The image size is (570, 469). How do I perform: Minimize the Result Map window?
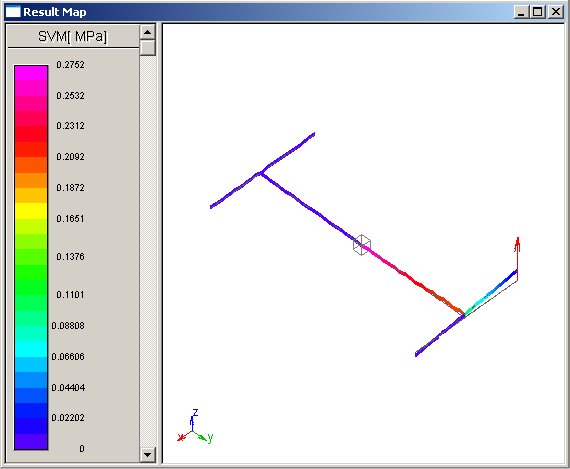point(522,12)
